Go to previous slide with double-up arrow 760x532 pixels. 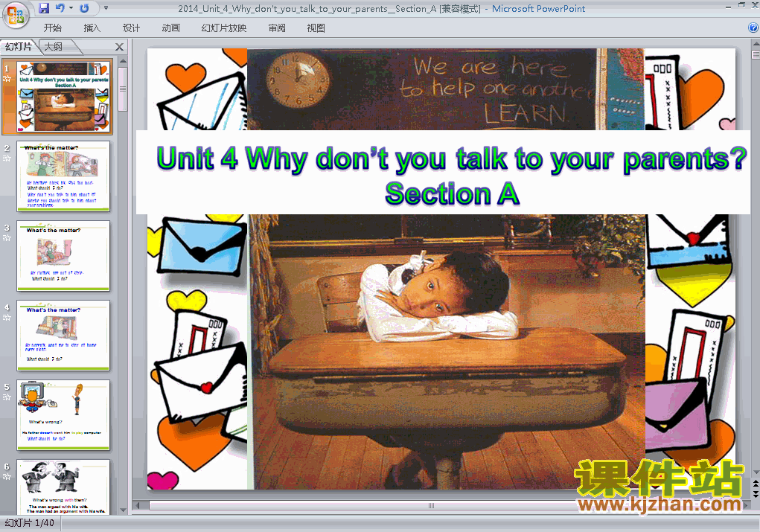756,484
